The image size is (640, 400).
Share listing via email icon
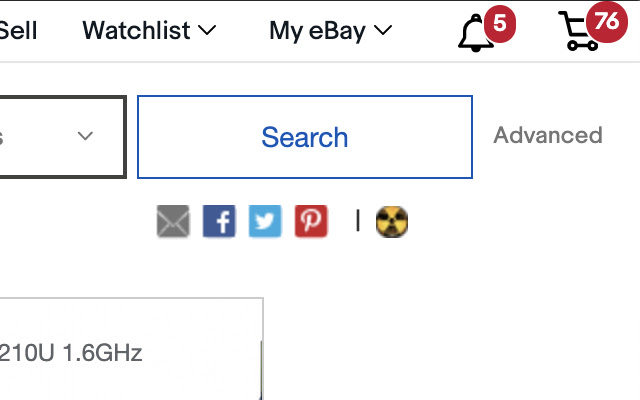tap(173, 221)
